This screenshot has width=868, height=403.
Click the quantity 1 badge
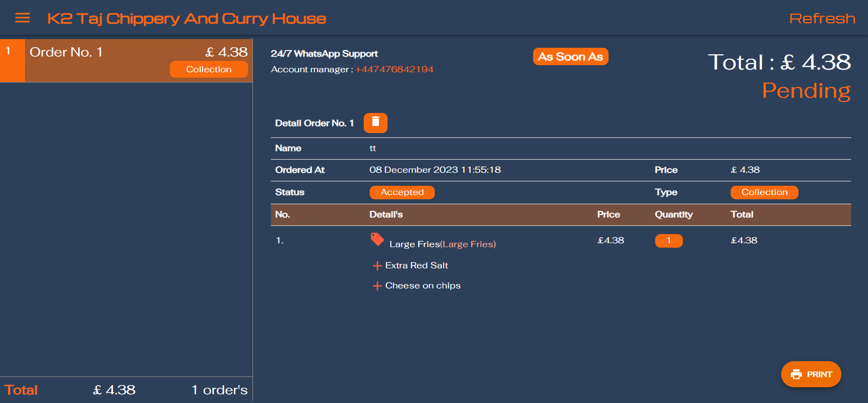point(668,241)
